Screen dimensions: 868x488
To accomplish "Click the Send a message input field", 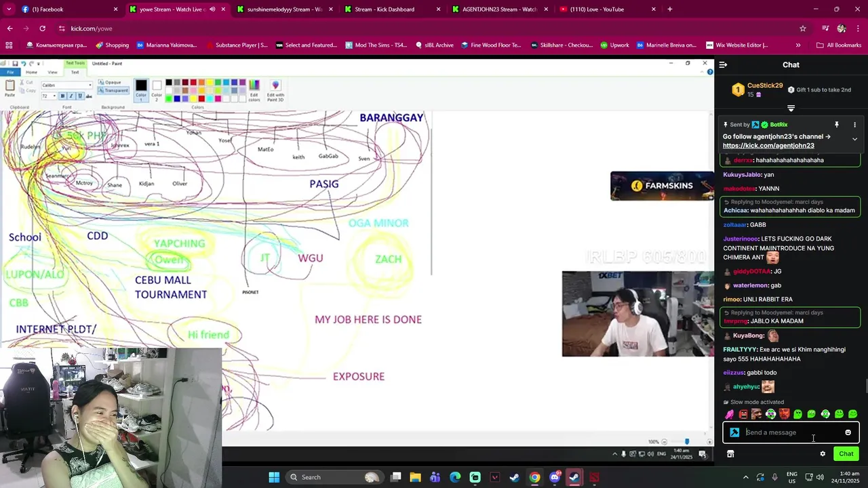I will tap(791, 432).
